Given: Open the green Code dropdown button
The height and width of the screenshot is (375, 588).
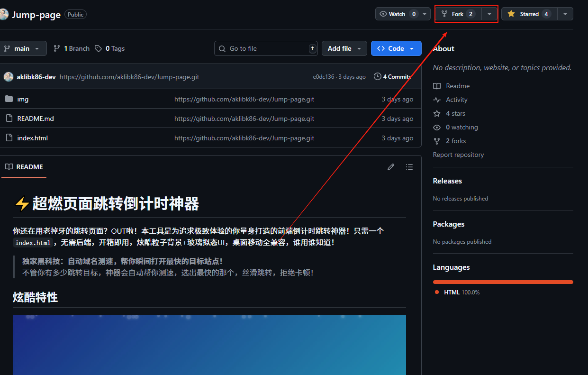Looking at the screenshot, I should pyautogui.click(x=396, y=48).
